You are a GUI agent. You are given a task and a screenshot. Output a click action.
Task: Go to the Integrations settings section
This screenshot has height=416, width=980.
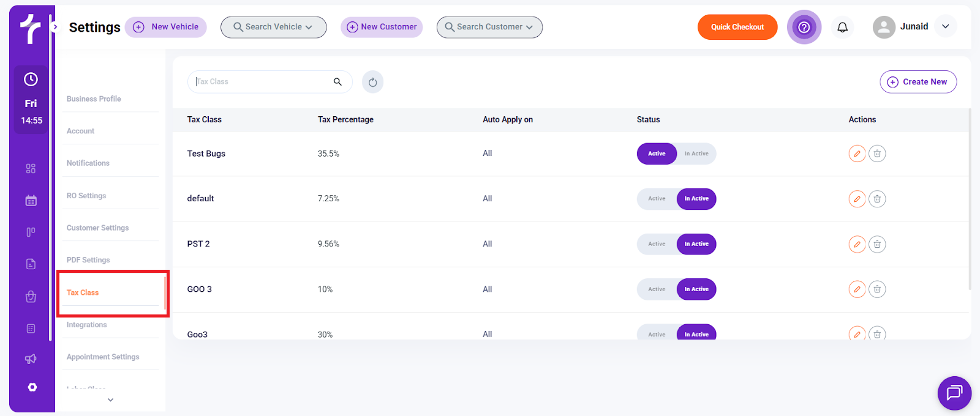87,325
